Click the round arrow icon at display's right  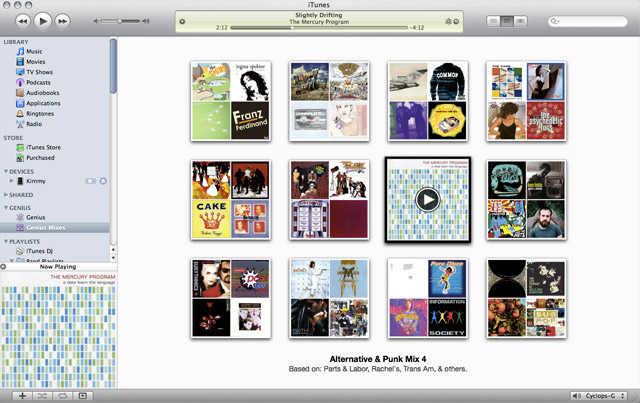coord(456,22)
